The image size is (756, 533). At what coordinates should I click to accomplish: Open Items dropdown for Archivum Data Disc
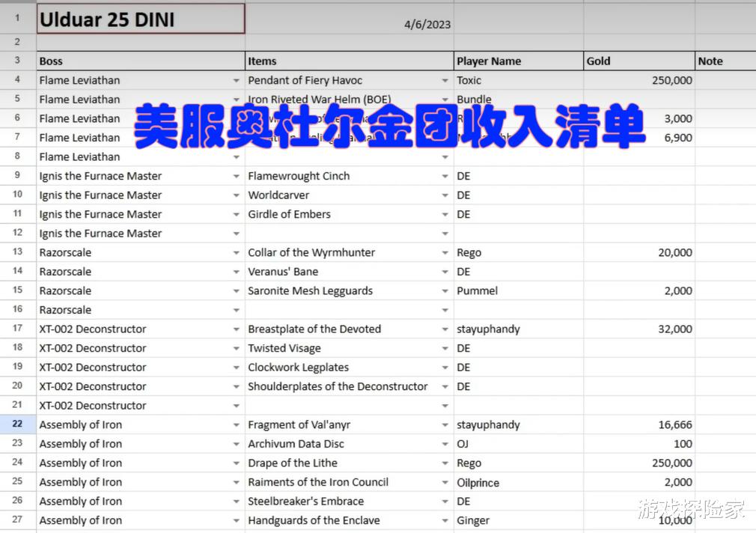tap(445, 444)
